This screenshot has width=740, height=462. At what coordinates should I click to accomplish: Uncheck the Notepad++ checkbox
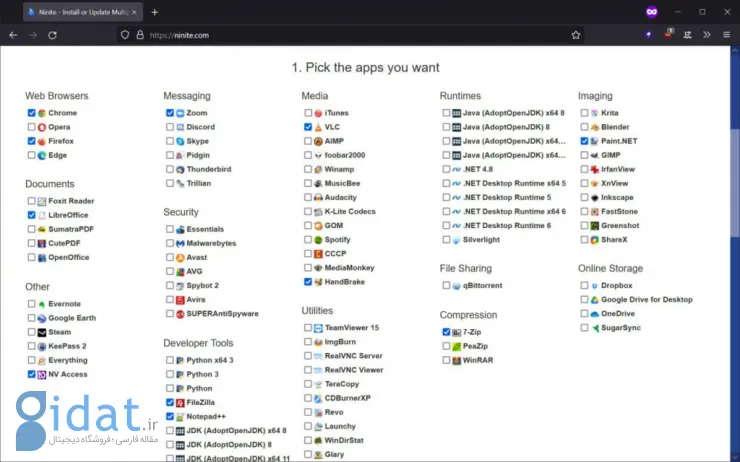pyautogui.click(x=169, y=416)
